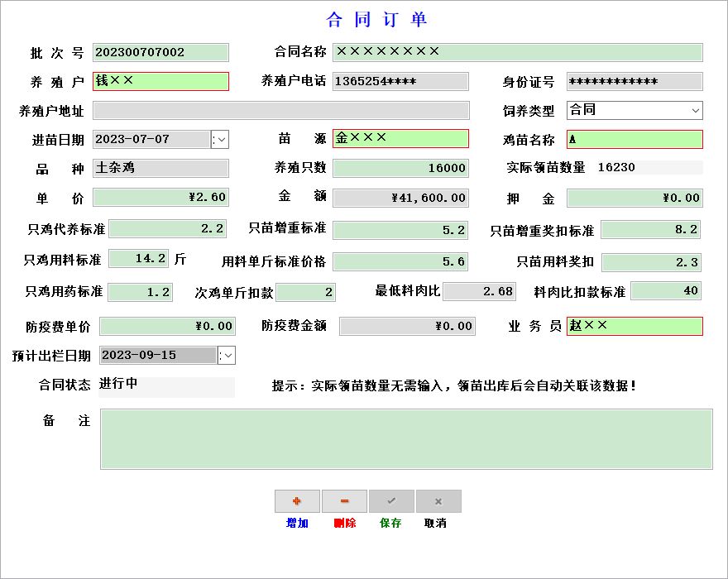The width and height of the screenshot is (728, 579).
Task: Click the 批次号 input field
Action: 160,52
